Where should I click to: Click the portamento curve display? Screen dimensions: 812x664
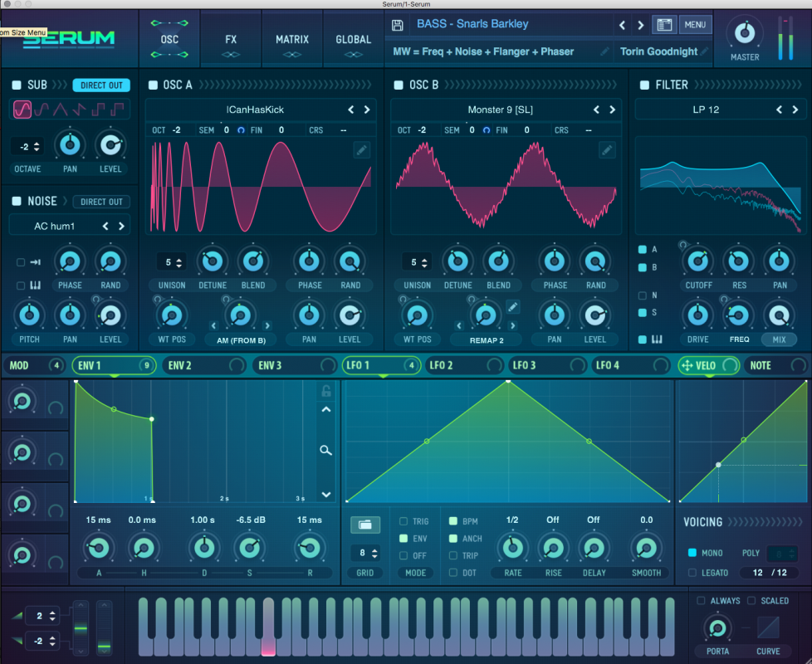pyautogui.click(x=768, y=627)
